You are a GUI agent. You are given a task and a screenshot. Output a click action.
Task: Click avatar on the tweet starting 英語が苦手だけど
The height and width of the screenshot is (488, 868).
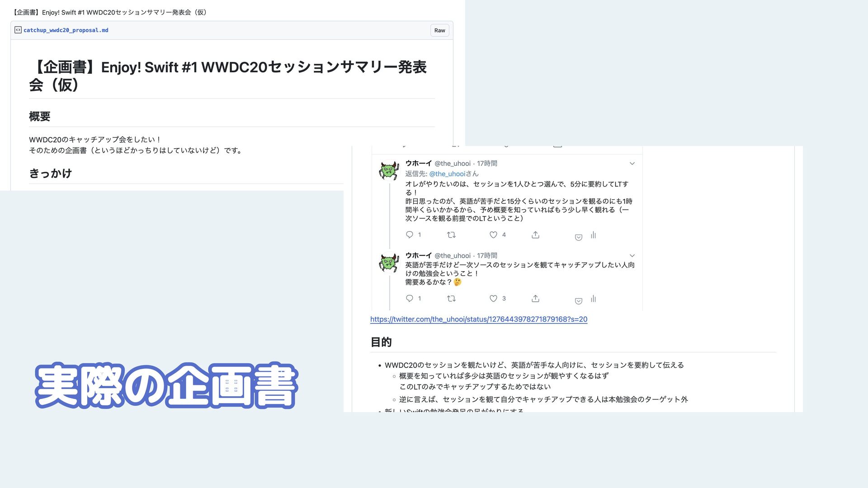tap(389, 263)
